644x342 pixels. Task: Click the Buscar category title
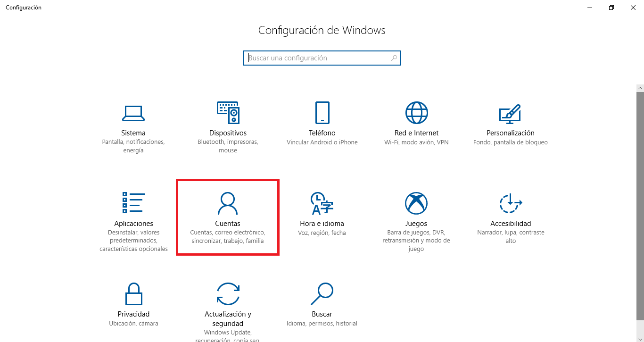[322, 314]
